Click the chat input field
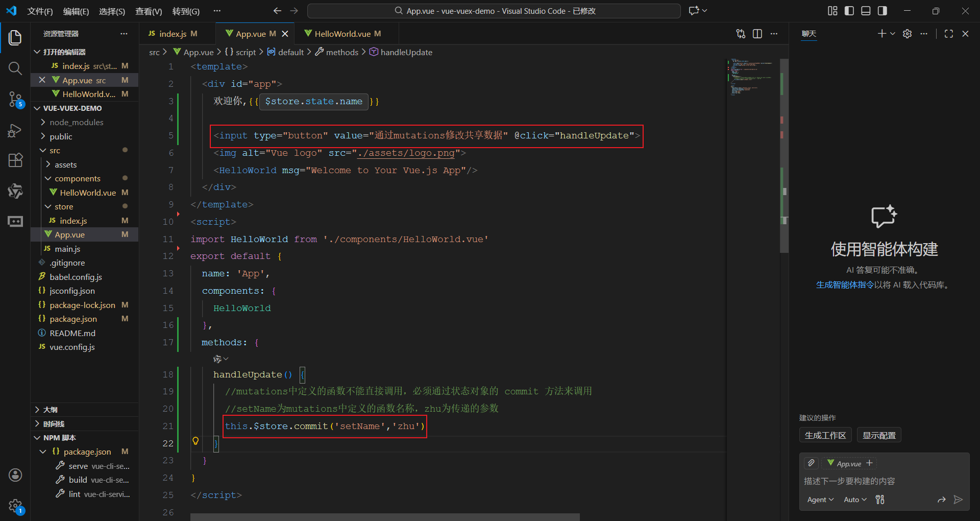Viewport: 980px width, 521px height. tap(884, 481)
